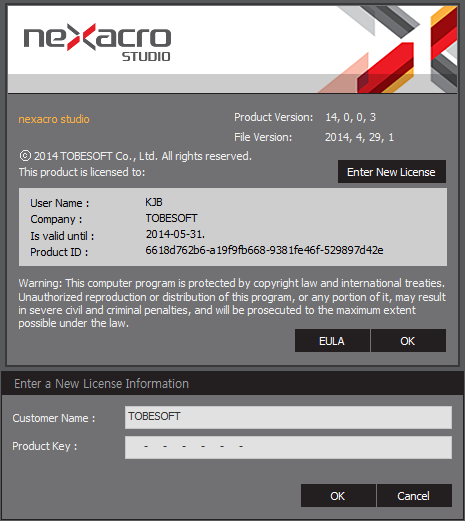Click the File Version value 2014, 4, 29, 1
The height and width of the screenshot is (521, 465).
[x=359, y=137]
